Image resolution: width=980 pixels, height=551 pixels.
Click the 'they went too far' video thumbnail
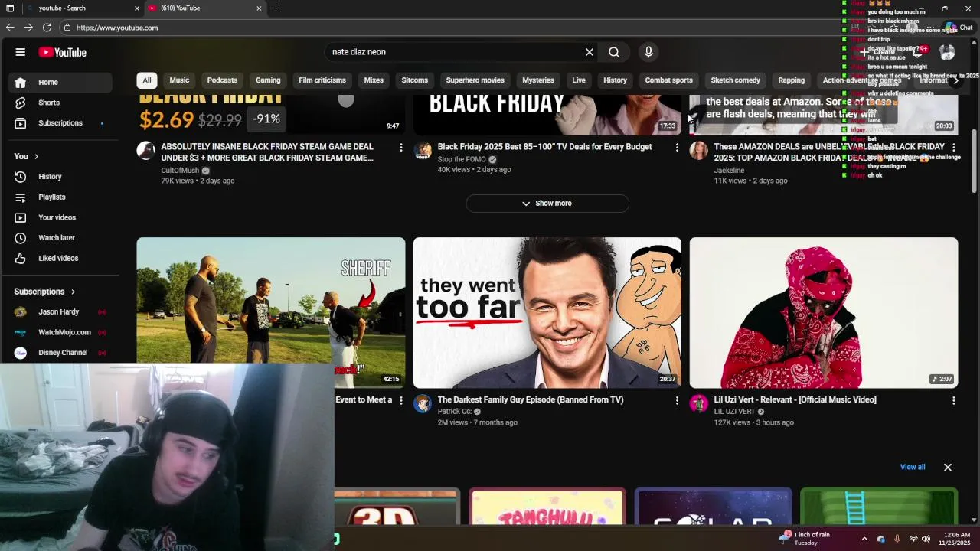click(x=547, y=313)
